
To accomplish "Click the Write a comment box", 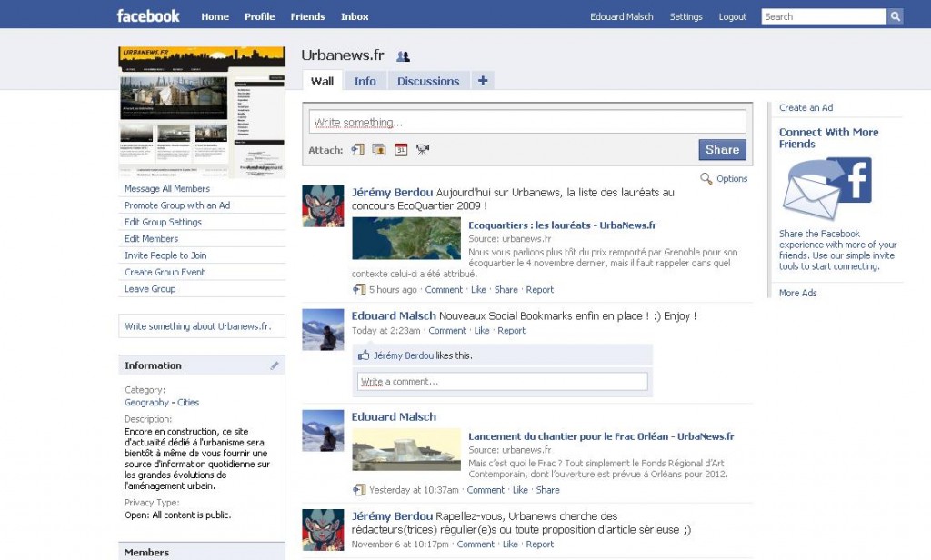I will (502, 382).
